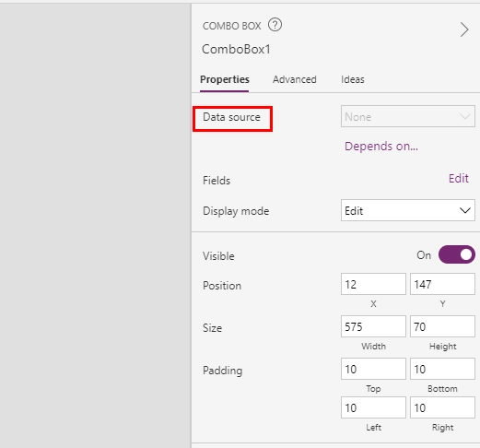Viewport: 480px width, 448px height.
Task: Click the Position X input field
Action: [x=373, y=284]
